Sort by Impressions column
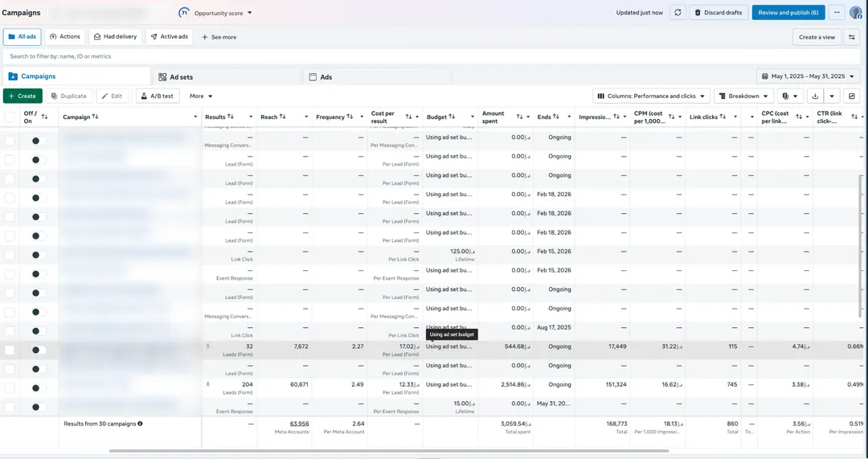 point(616,117)
